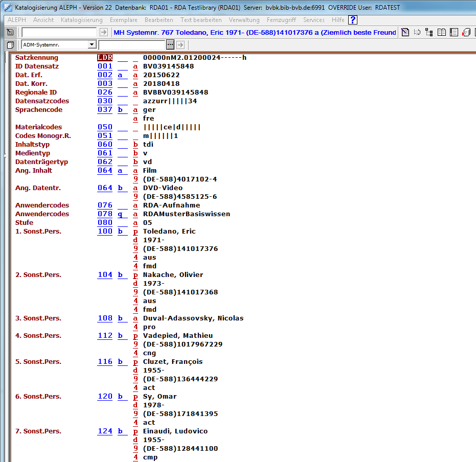Screen dimensions: 476x462
Task: Click the LDR field tag
Action: pos(105,58)
